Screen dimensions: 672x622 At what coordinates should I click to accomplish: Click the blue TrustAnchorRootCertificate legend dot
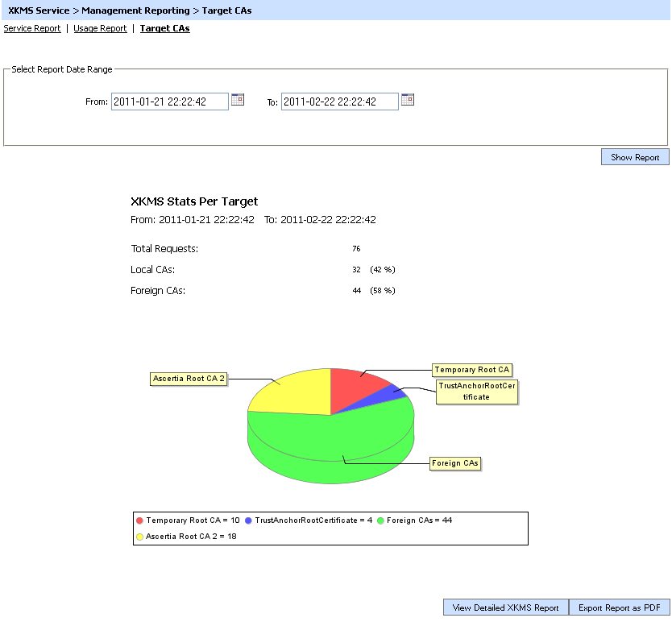249,520
